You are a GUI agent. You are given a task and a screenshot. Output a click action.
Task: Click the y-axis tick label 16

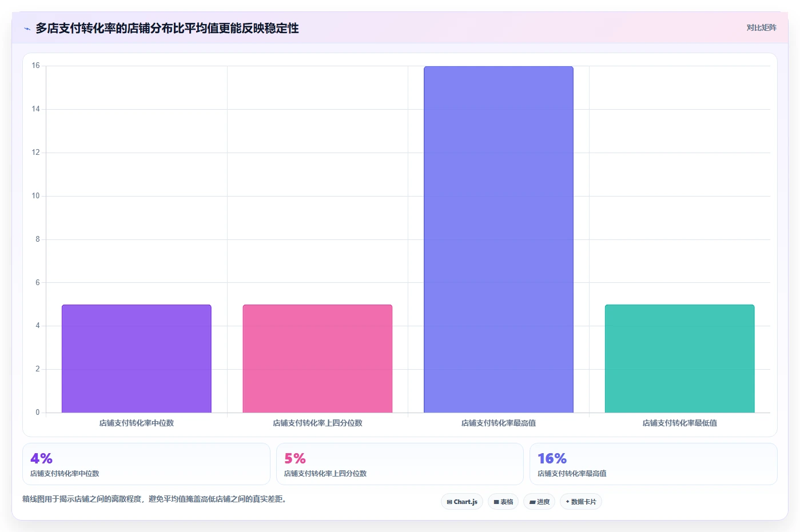36,66
